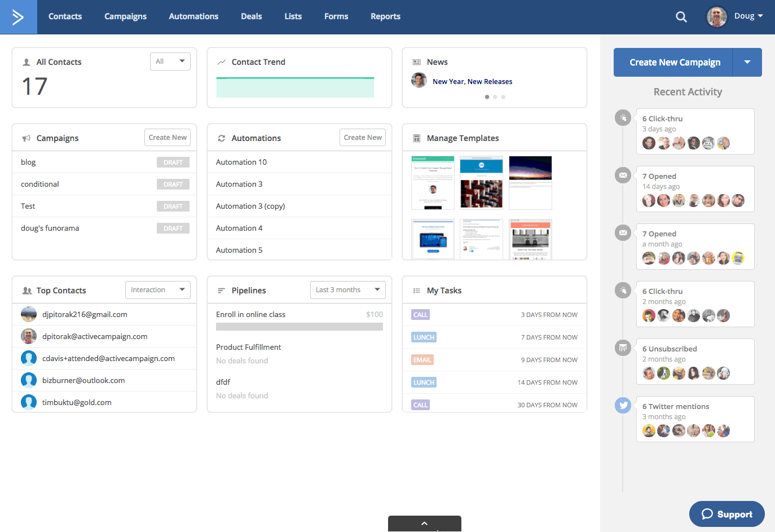775x532 pixels.
Task: Open the Top Contacts Interaction dropdown
Action: tap(157, 290)
